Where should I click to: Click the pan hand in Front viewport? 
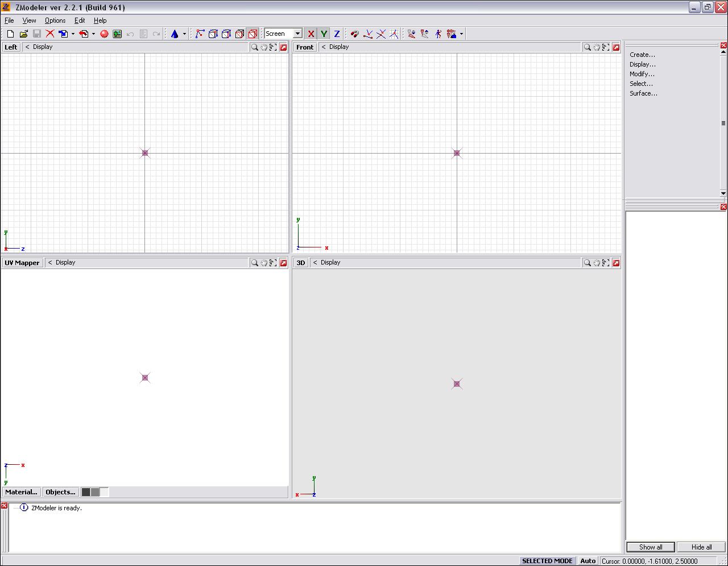pyautogui.click(x=597, y=47)
